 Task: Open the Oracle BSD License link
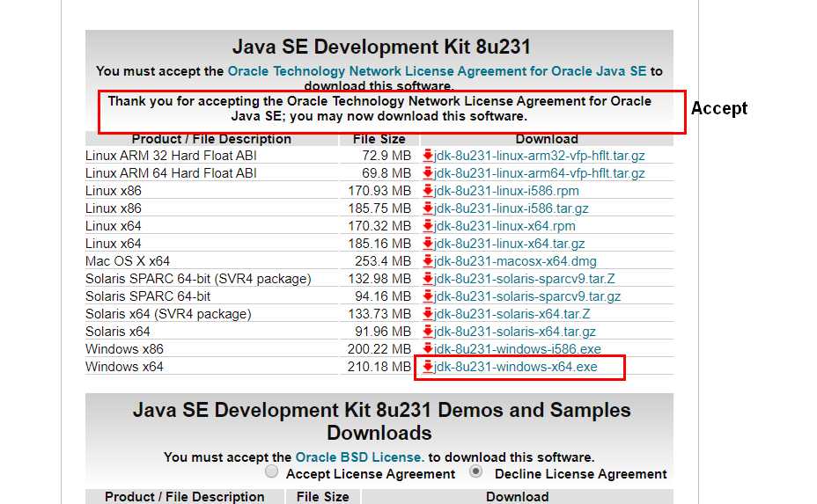coord(359,457)
